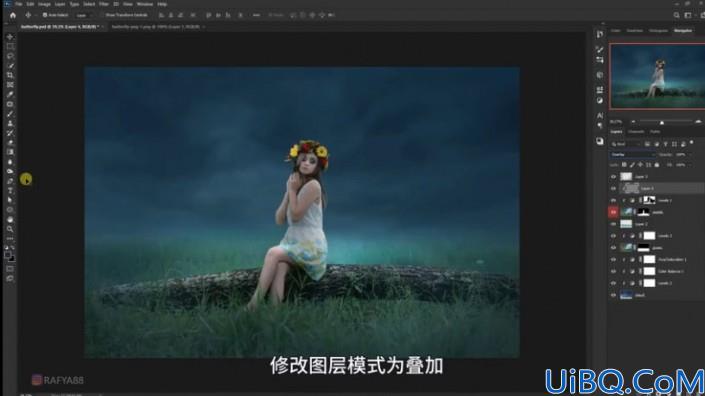Click zoom out icon in Navigator
Image resolution: width=705 pixels, height=396 pixels.
pyautogui.click(x=634, y=122)
